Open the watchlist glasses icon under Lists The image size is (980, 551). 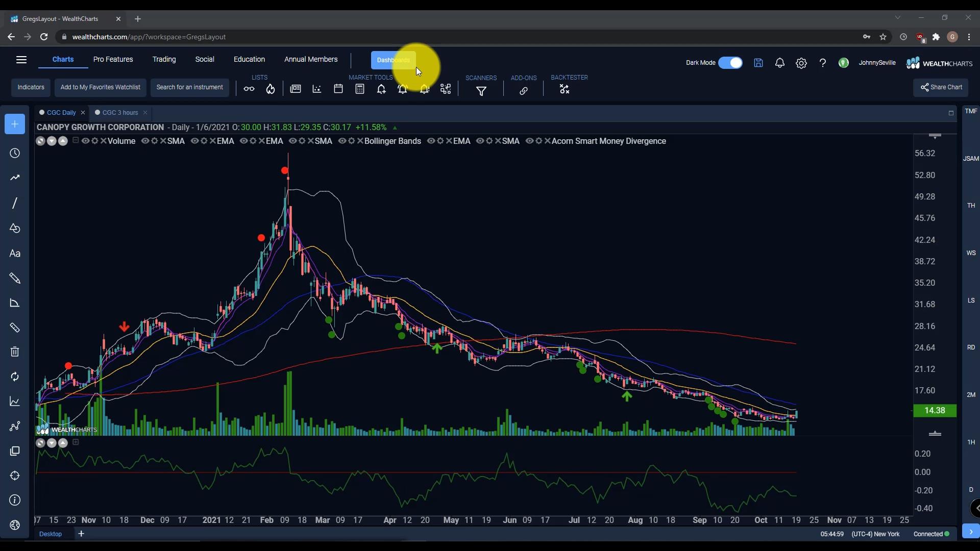[x=249, y=89]
